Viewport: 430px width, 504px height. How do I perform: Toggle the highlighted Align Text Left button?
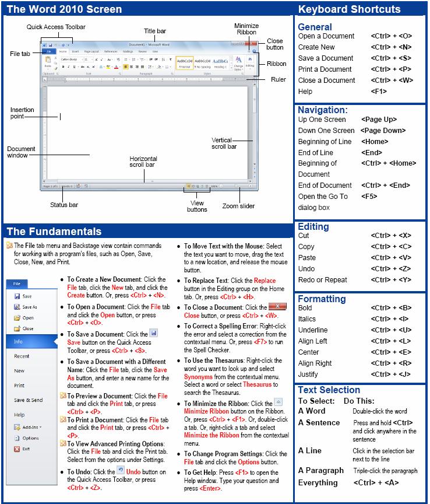point(126,67)
